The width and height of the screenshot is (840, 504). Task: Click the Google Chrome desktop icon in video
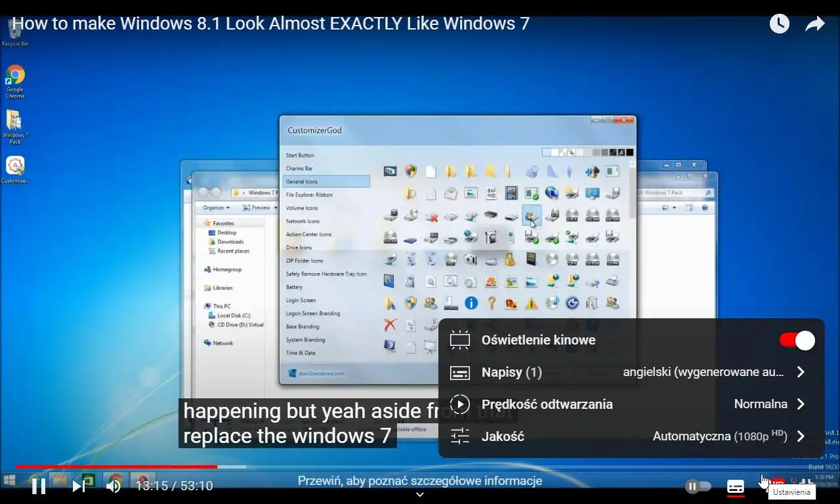(x=15, y=82)
